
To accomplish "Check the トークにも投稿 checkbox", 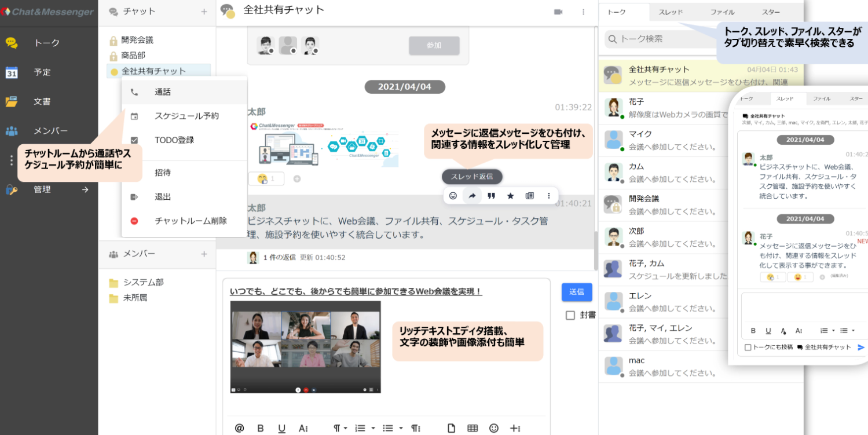I will click(x=748, y=348).
